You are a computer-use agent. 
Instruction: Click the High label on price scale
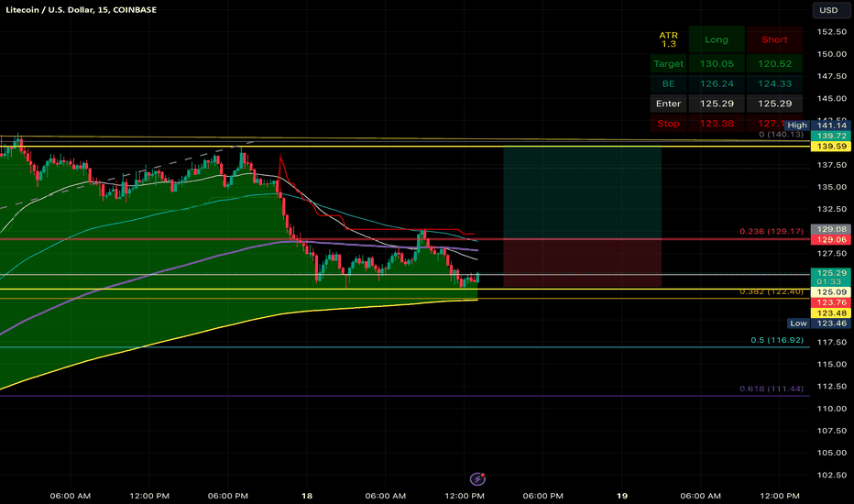tap(797, 126)
